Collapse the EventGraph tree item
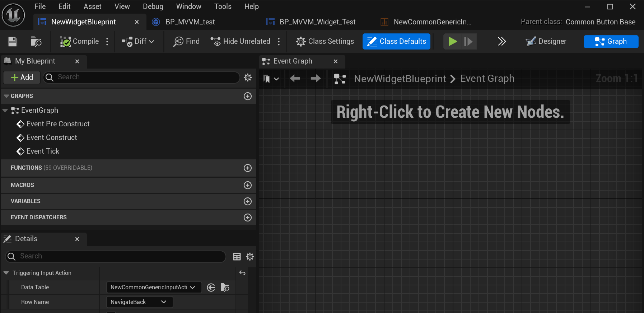This screenshot has height=313, width=644. pyautogui.click(x=5, y=111)
